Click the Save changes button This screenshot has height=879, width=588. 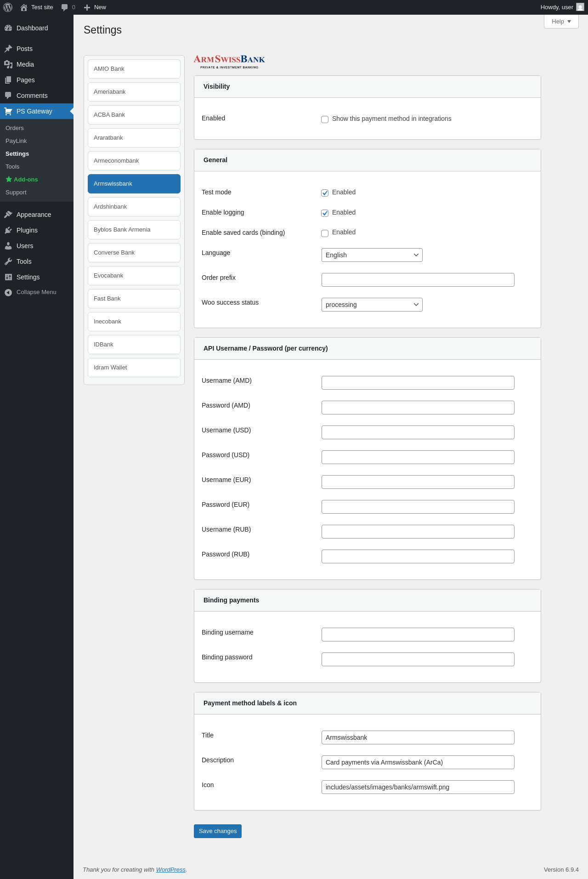(218, 831)
